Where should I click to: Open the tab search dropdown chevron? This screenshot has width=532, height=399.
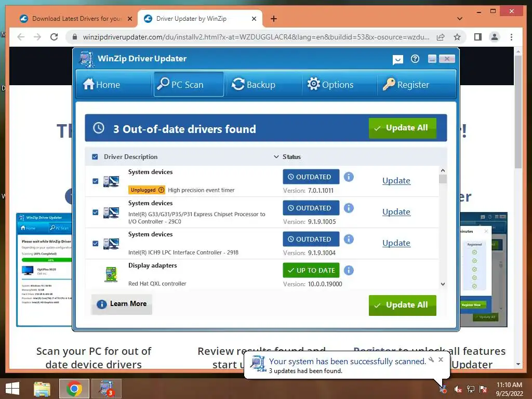click(x=460, y=19)
